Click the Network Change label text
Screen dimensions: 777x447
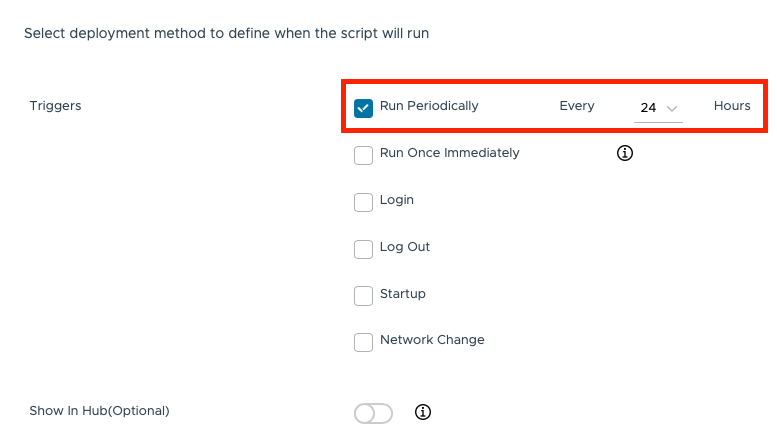(x=432, y=340)
